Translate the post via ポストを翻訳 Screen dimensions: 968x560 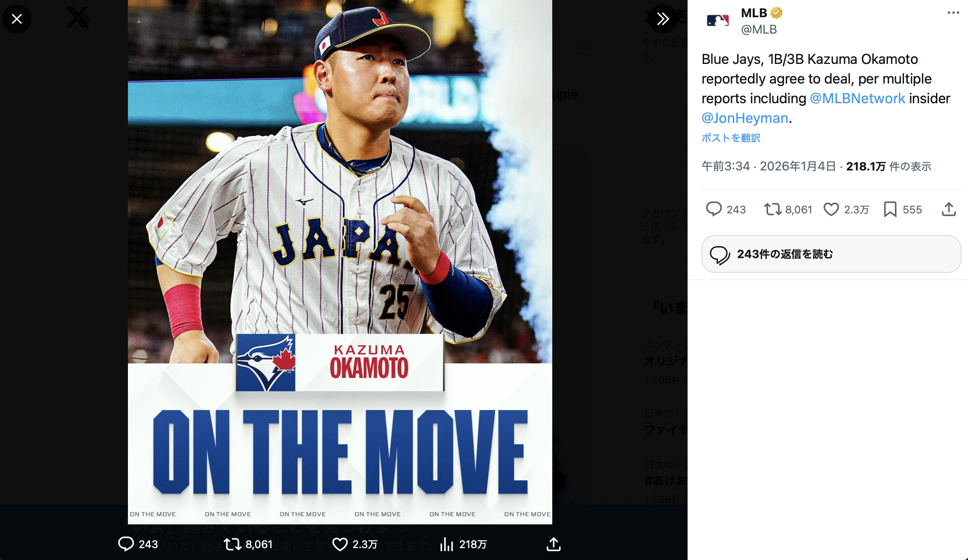pyautogui.click(x=731, y=138)
